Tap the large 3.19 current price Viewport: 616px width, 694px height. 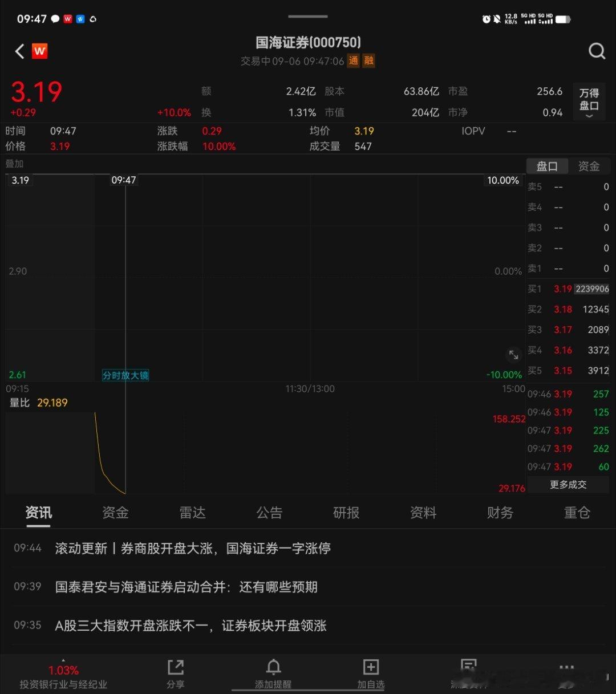pos(37,91)
